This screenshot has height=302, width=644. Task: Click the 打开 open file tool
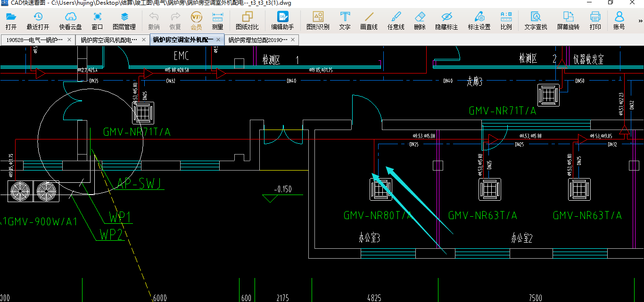11,21
